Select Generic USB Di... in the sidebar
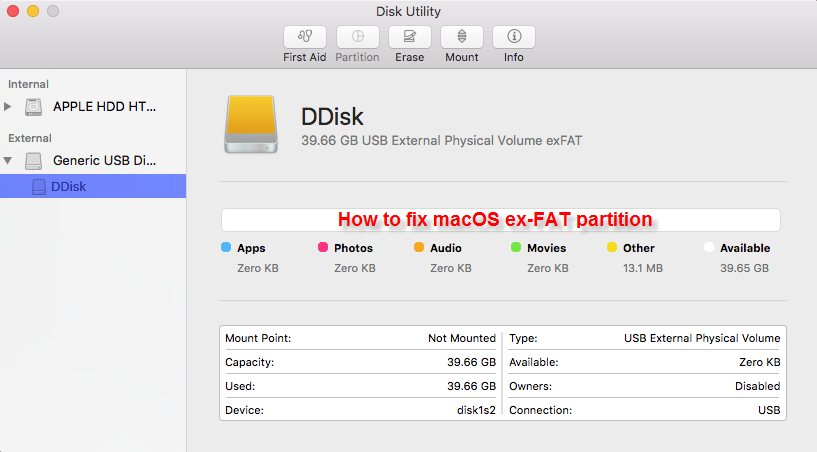817x452 pixels. click(104, 161)
